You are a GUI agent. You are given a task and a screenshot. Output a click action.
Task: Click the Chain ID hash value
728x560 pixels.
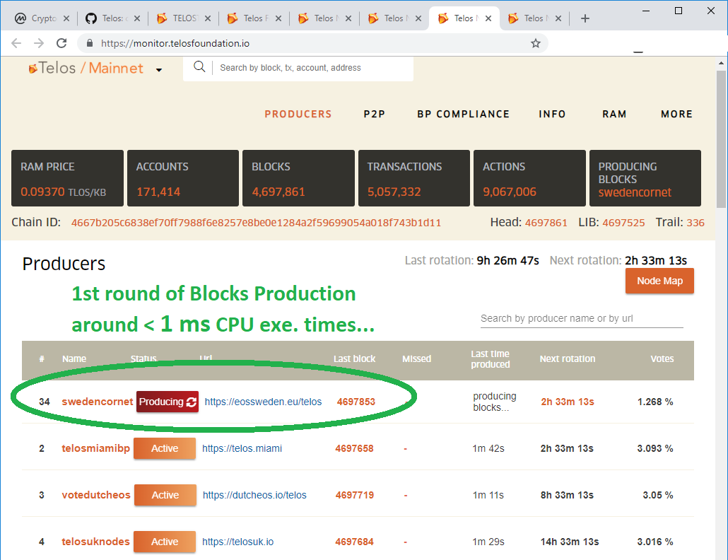pos(256,223)
